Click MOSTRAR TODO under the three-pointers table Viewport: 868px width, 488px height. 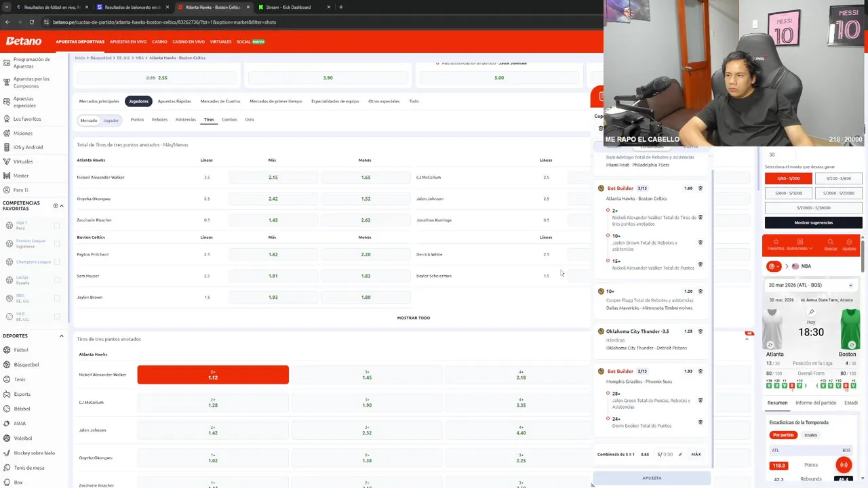(x=414, y=318)
